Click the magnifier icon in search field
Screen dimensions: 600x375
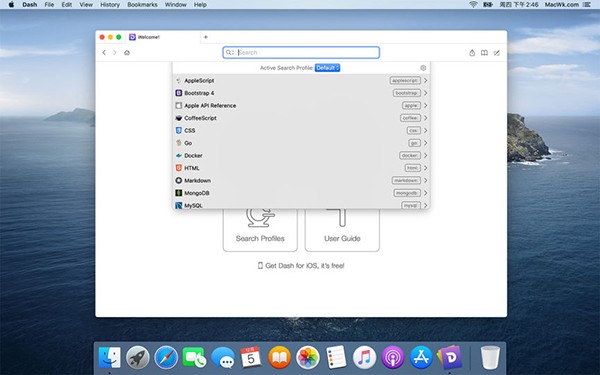(x=229, y=52)
